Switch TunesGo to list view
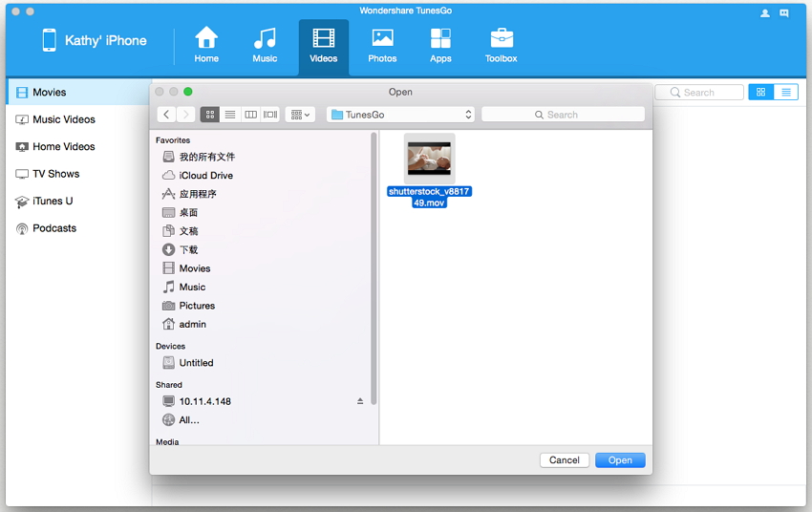812x512 pixels. click(785, 92)
